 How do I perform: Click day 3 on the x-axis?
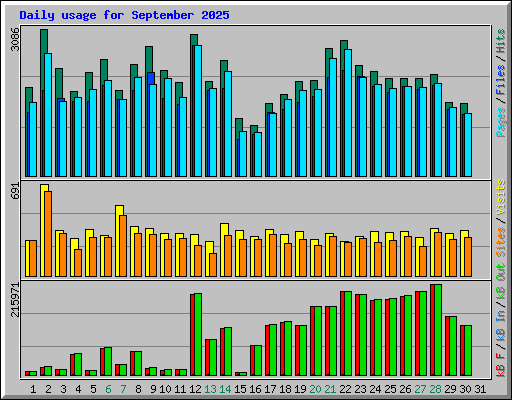tap(63, 389)
